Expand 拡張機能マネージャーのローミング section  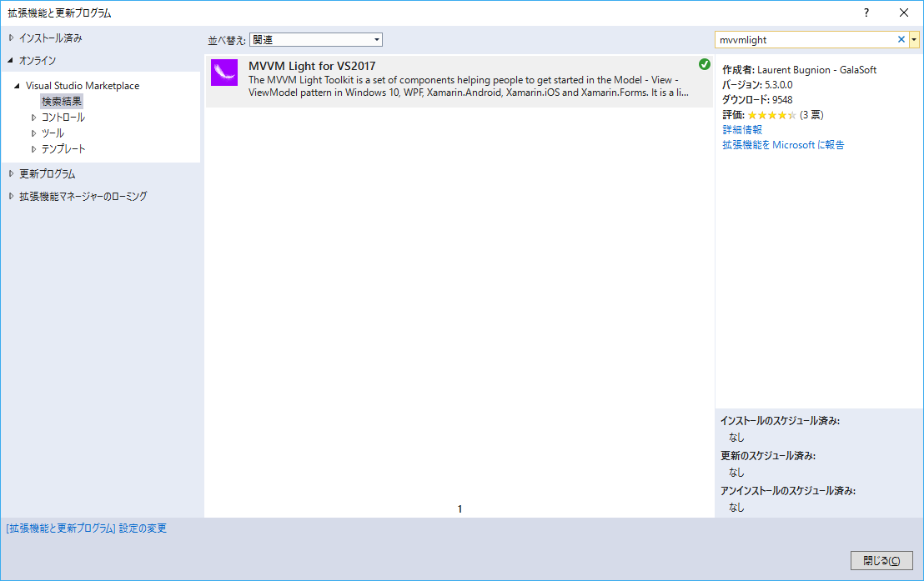point(11,196)
